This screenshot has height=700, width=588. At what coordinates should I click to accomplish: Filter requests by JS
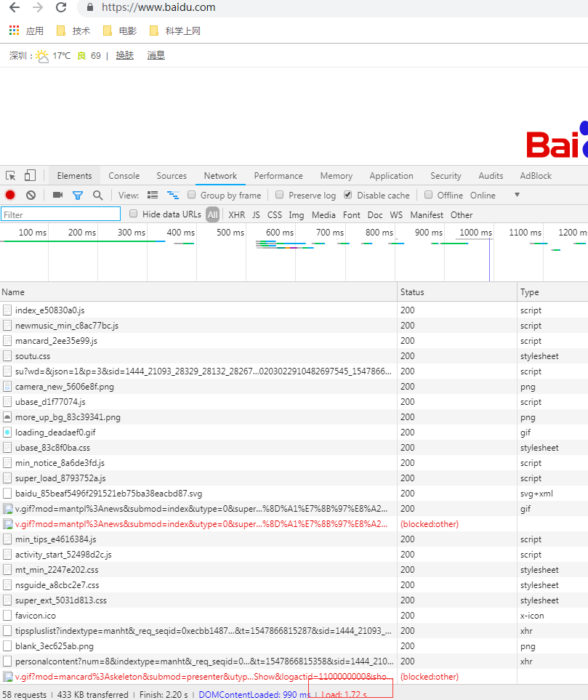[256, 214]
